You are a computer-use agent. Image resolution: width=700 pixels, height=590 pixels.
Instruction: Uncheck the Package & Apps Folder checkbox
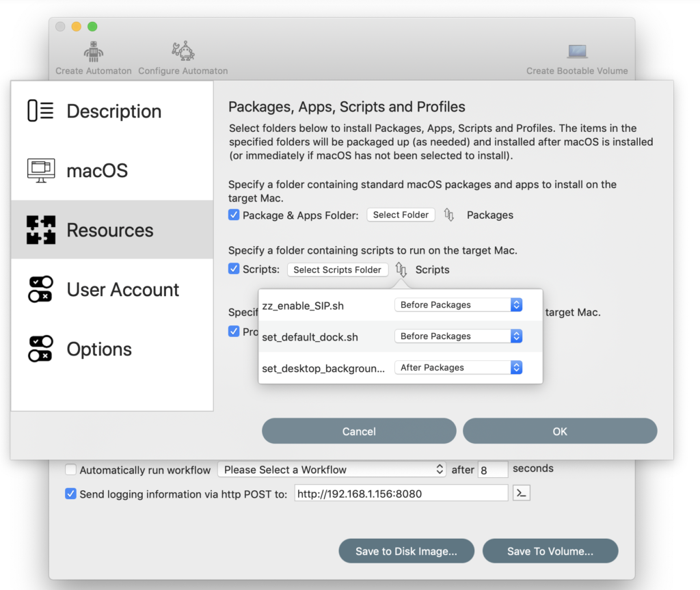click(x=234, y=215)
